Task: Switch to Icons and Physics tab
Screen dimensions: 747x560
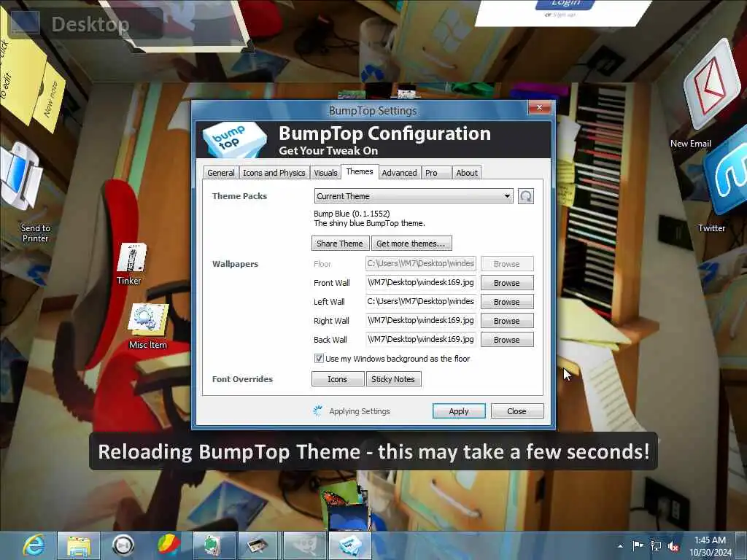Action: (274, 172)
